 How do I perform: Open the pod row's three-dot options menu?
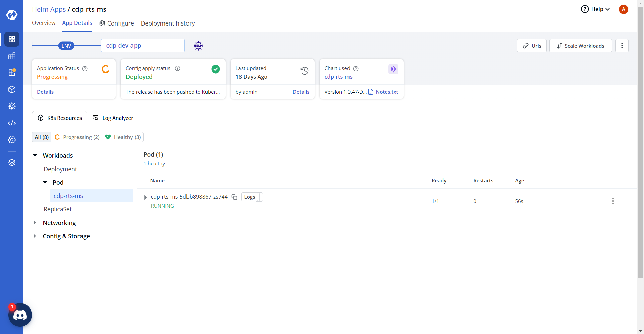[x=613, y=201]
